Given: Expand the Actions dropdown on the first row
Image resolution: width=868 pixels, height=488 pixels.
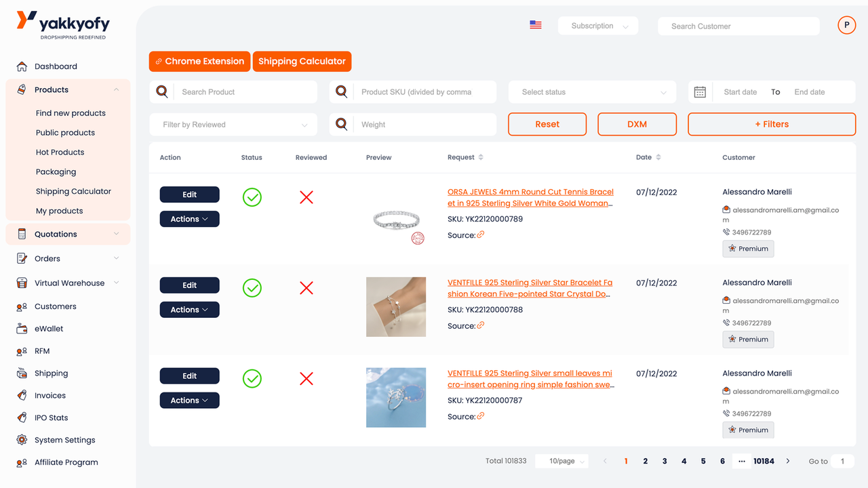Looking at the screenshot, I should pos(189,218).
